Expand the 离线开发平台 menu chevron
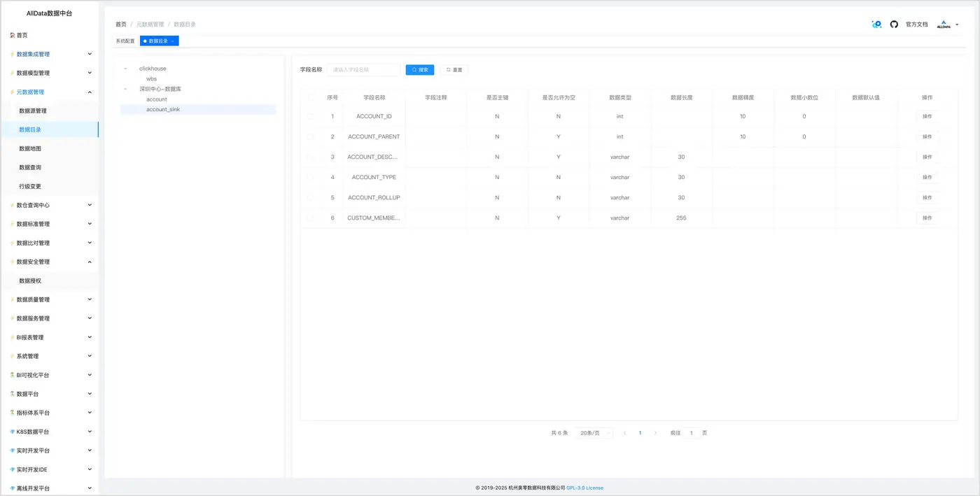 point(90,488)
